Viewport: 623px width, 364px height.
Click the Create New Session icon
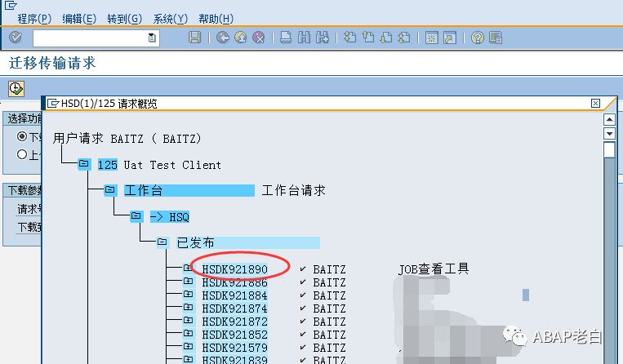(432, 38)
